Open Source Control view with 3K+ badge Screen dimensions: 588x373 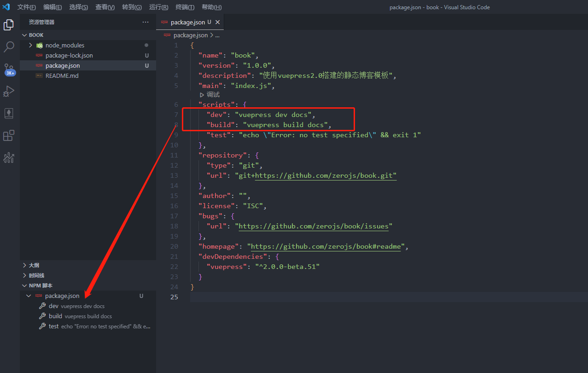pos(9,70)
